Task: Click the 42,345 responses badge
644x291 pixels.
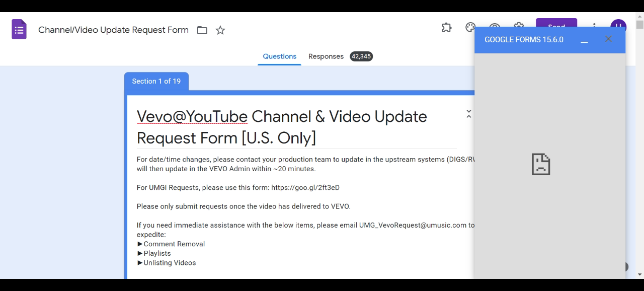Action: [361, 56]
